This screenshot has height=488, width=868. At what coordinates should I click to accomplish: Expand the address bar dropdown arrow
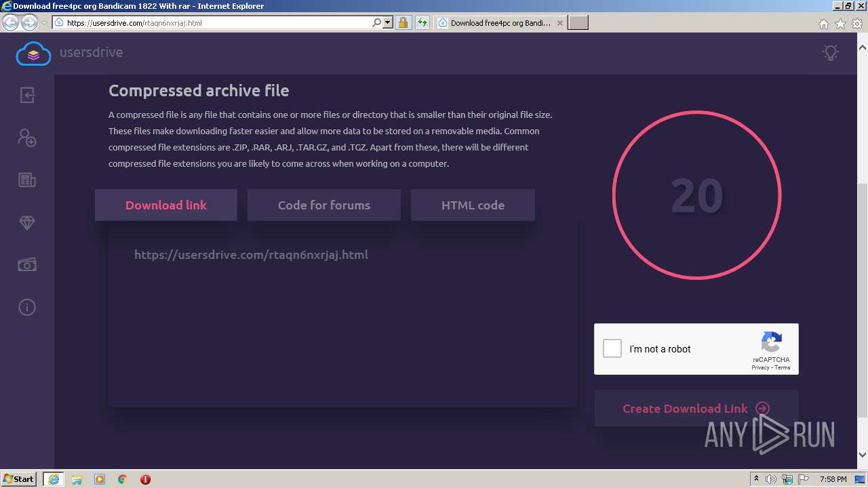[388, 22]
